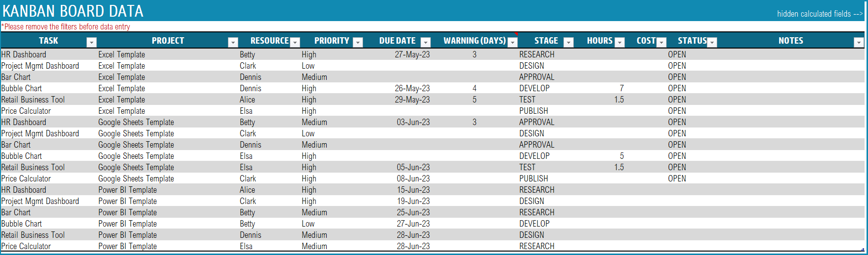The height and width of the screenshot is (255, 868).
Task: Open the NOTES column filter dropdown
Action: (859, 42)
